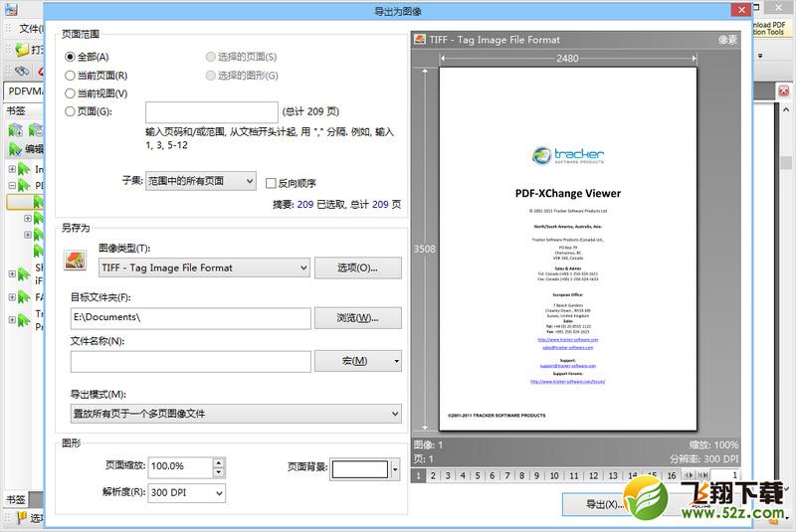The image size is (796, 532).
Task: Switch the preview to page tab 11
Action: click(x=574, y=475)
